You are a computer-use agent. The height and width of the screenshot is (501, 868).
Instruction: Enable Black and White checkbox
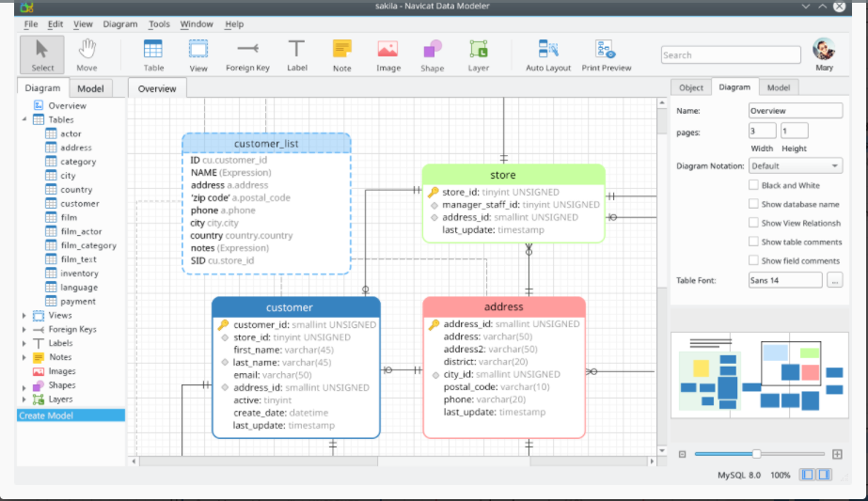tap(753, 185)
